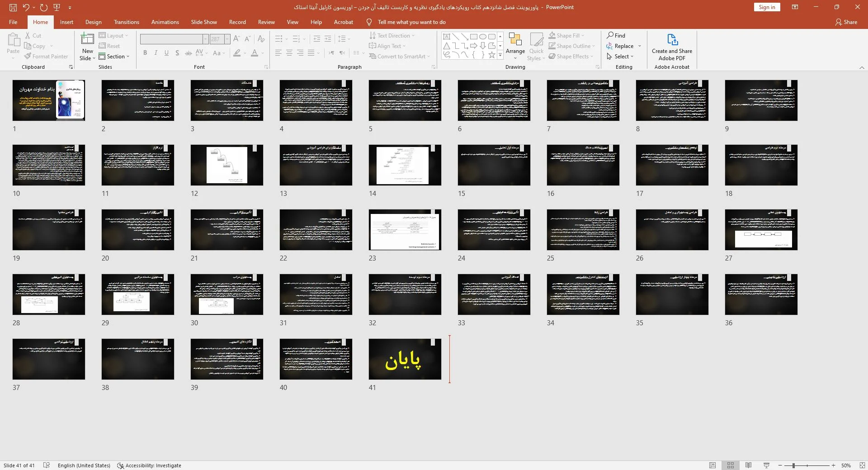
Task: Start Slide Show icon in status bar
Action: [766, 465]
